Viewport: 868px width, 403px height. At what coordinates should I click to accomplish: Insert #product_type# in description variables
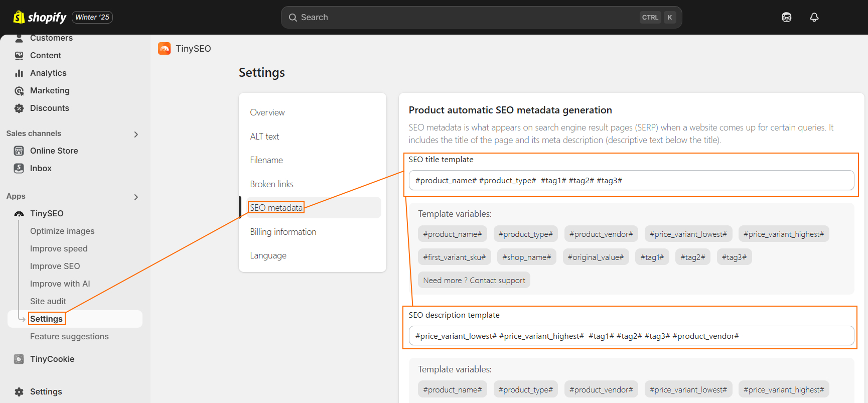[x=526, y=389]
